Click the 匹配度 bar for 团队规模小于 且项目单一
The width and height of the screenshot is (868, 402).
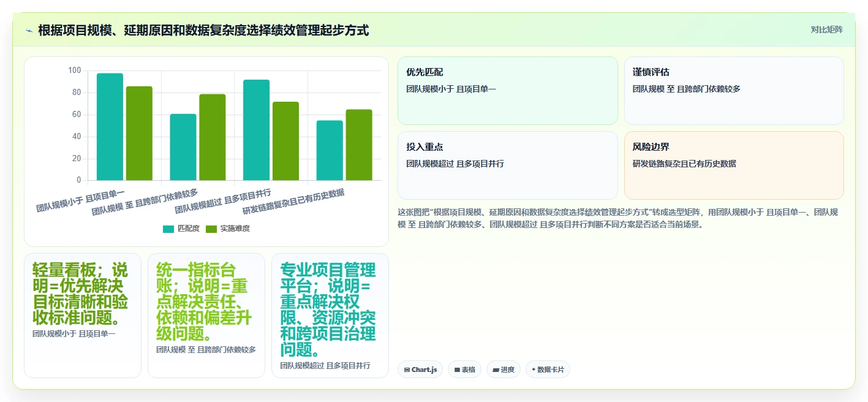tap(110, 127)
